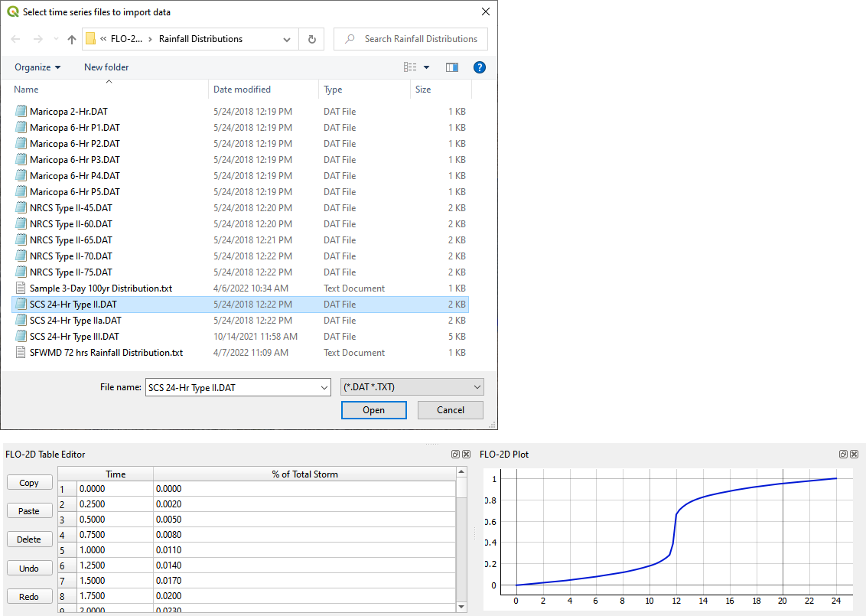
Task: Toggle the preview pane icon
Action: coord(452,67)
